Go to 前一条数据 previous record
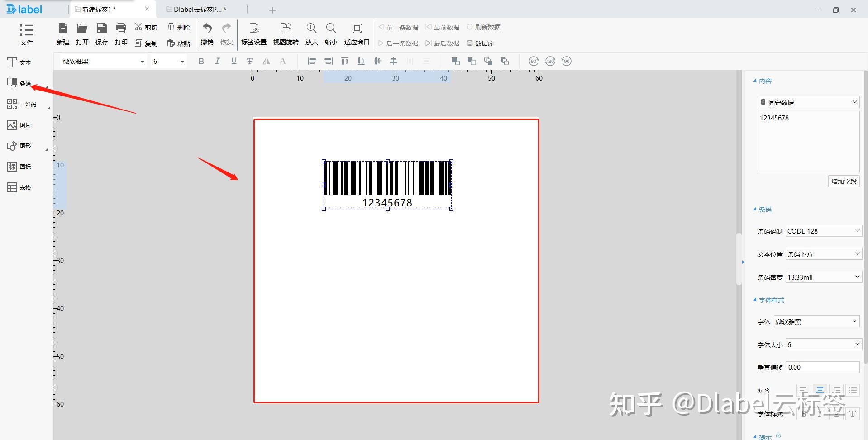868x440 pixels. [398, 27]
